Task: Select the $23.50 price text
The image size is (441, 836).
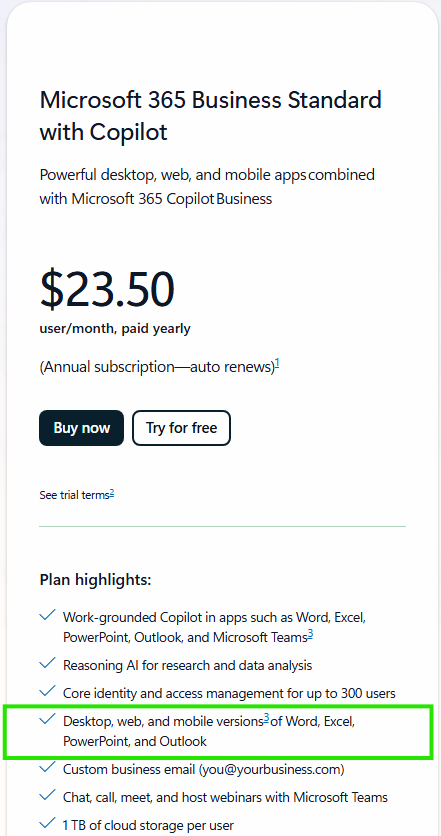Action: coord(107,289)
